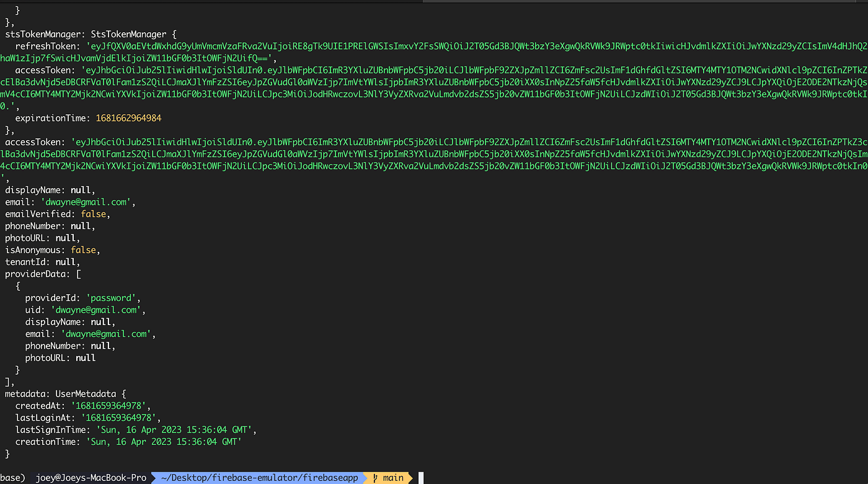Image resolution: width=868 pixels, height=484 pixels.
Task: Click the 'displayName: null,' line inside providerData
Action: pos(71,322)
